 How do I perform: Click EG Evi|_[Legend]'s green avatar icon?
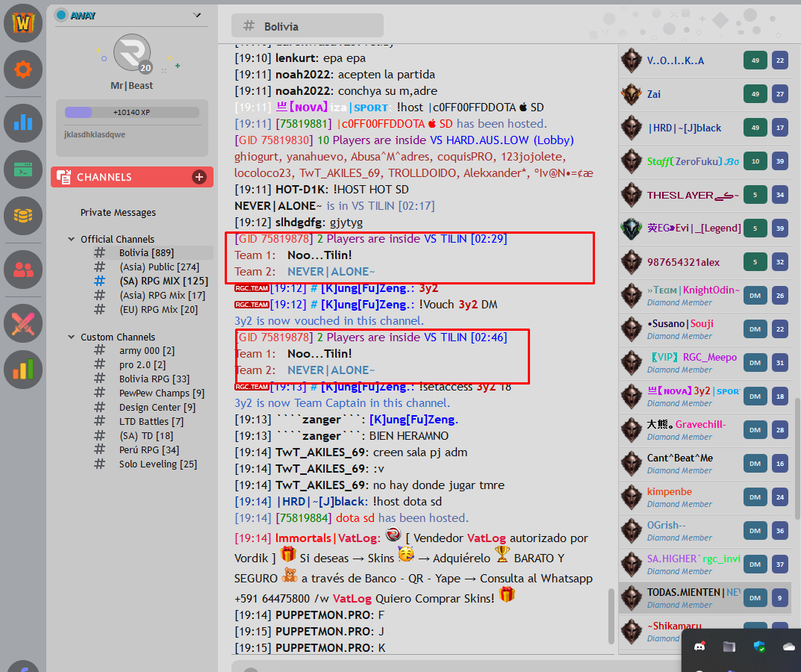click(x=632, y=228)
